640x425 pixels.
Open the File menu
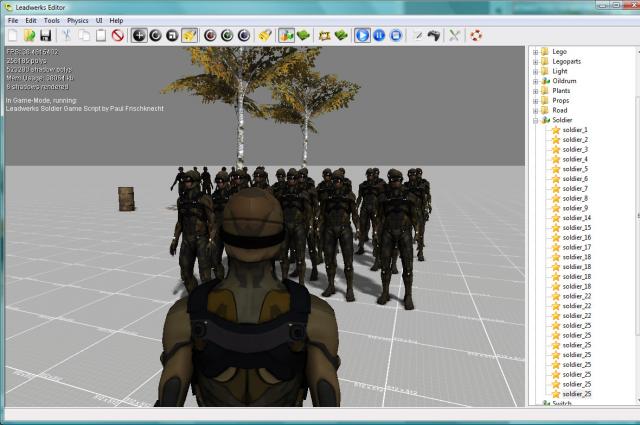coord(13,20)
